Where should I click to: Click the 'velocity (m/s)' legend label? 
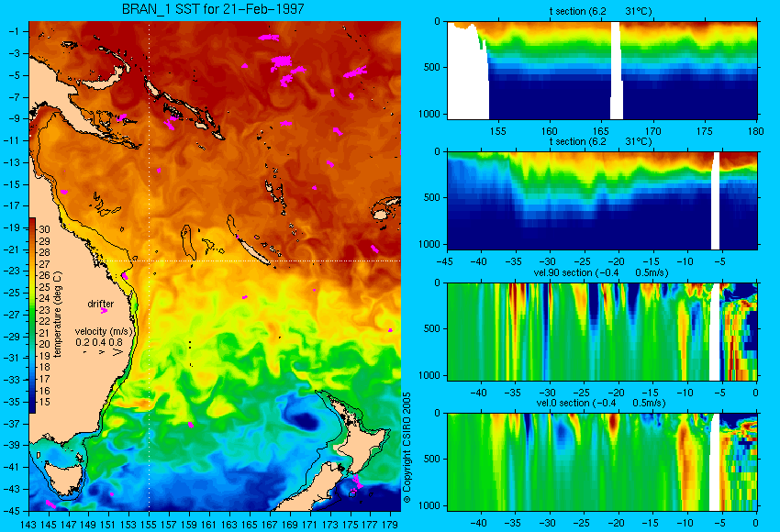point(105,331)
